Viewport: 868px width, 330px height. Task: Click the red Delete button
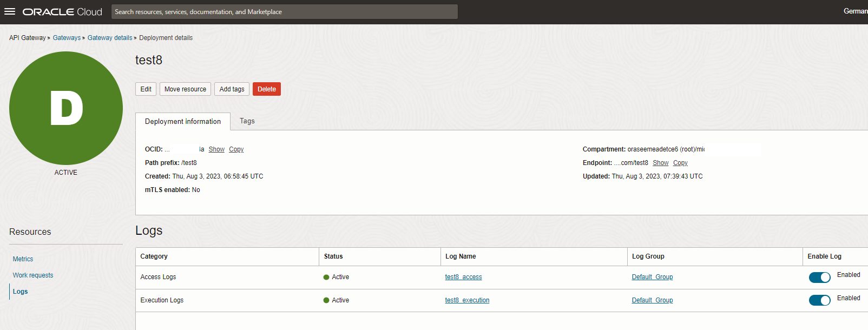click(267, 89)
